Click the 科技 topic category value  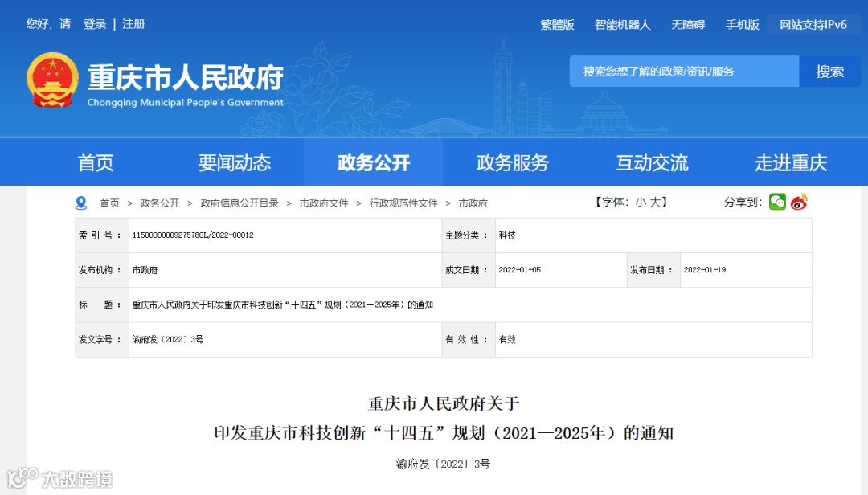click(x=507, y=235)
